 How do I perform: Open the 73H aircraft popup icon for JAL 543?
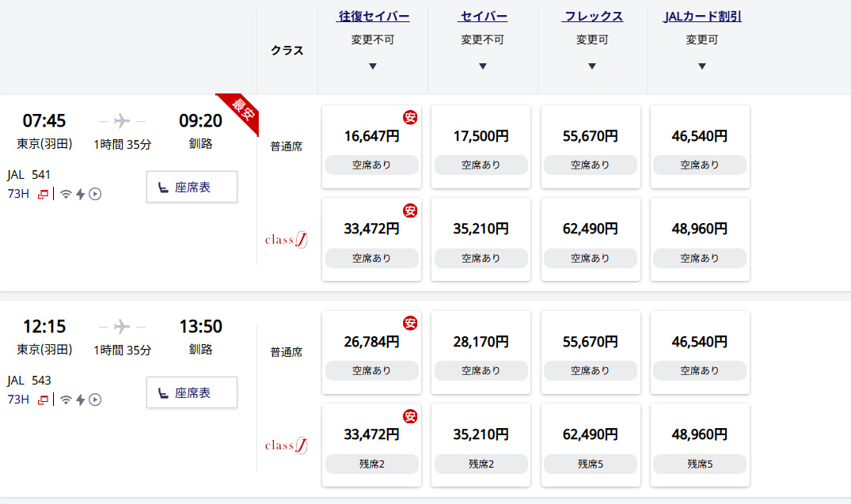[x=43, y=400]
